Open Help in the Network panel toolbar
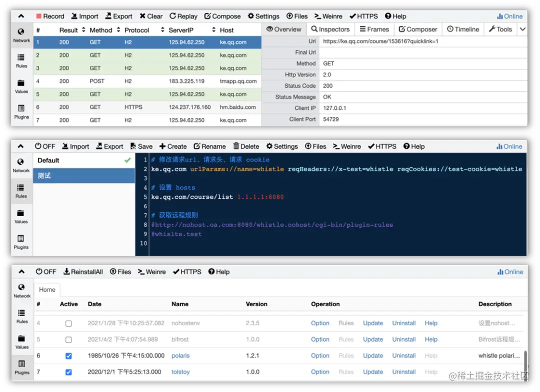 [395, 16]
